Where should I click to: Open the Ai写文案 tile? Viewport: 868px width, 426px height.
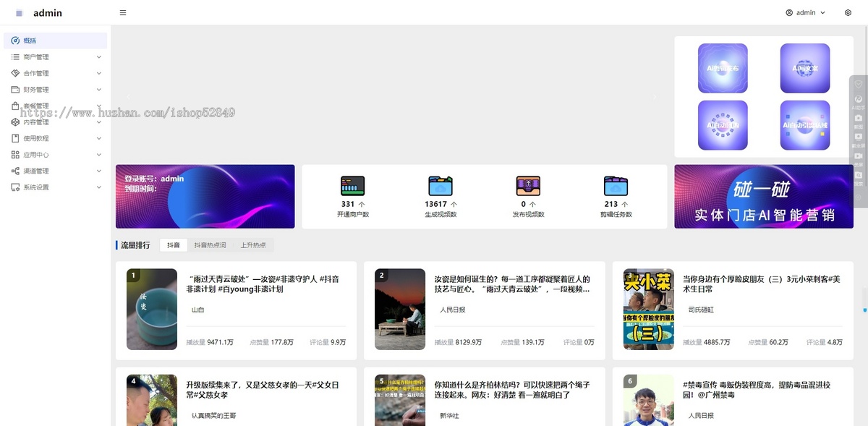(805, 69)
